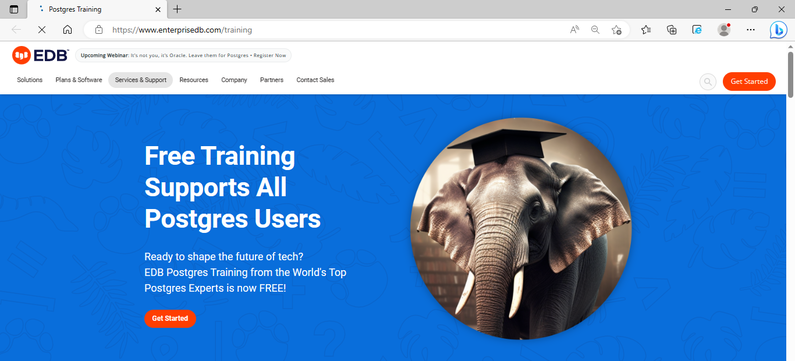This screenshot has width=795, height=361.
Task: Restore down the browser window
Action: (754, 9)
